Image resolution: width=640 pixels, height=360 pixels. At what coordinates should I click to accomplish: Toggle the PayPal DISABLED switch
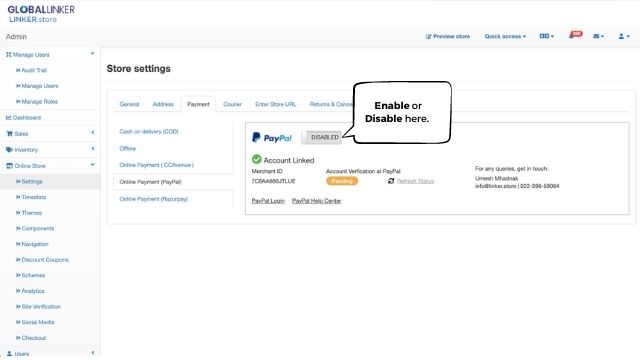click(322, 137)
